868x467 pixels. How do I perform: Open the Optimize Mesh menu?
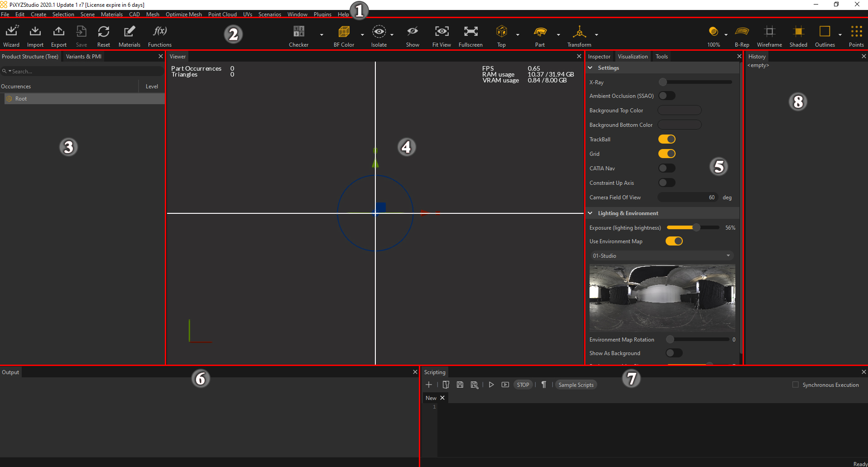click(x=183, y=14)
